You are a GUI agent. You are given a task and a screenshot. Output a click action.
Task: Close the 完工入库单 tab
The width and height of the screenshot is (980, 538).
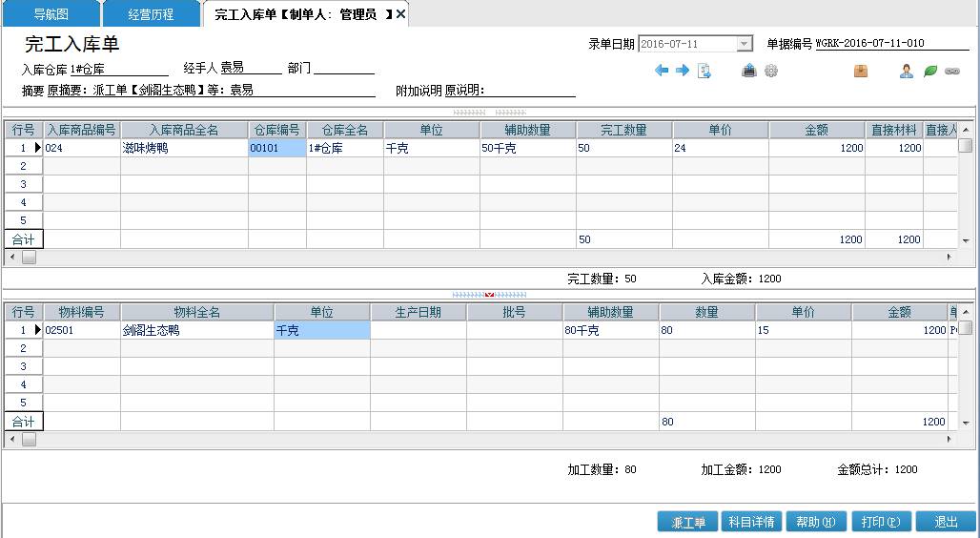400,13
